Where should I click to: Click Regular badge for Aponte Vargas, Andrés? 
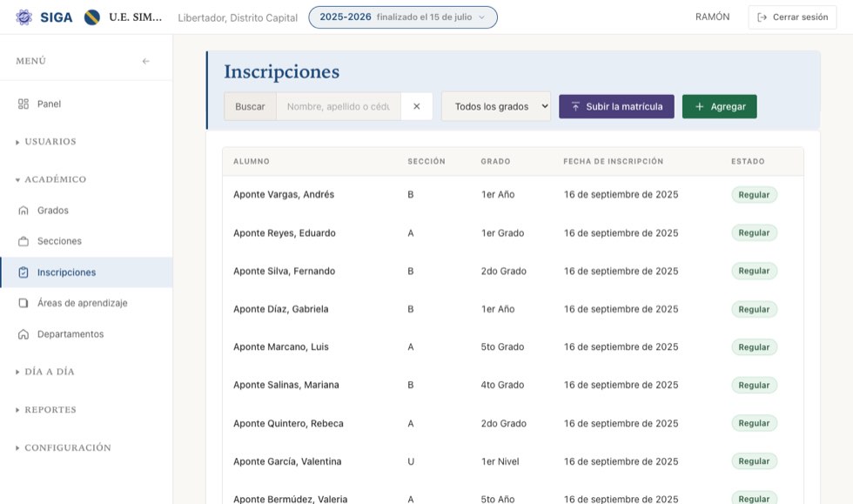tap(754, 195)
